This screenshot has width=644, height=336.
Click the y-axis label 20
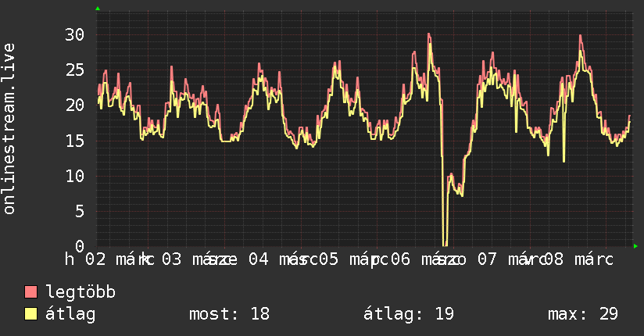[x=75, y=105]
